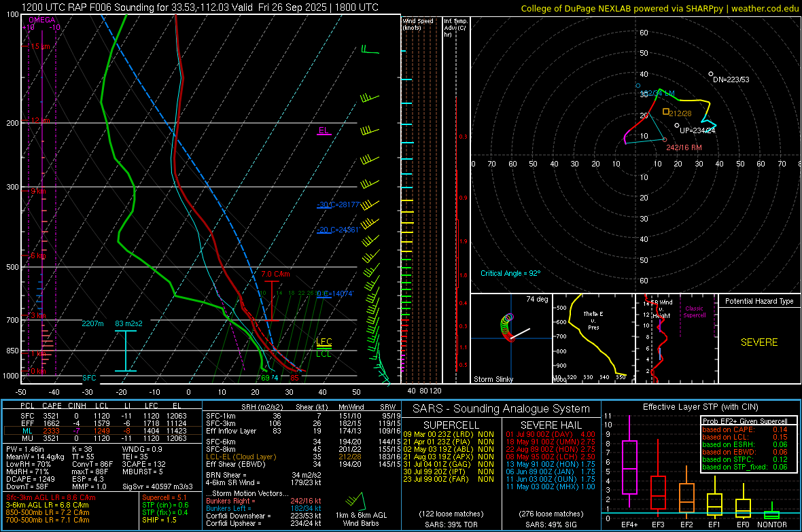Click the orange square 212/28 hodograph marker

coord(666,111)
